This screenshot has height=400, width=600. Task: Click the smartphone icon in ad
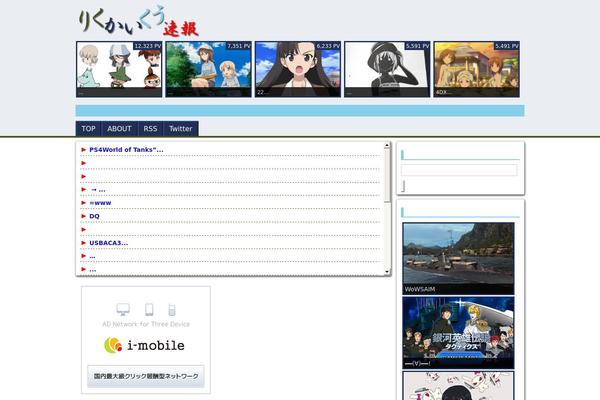click(x=149, y=309)
